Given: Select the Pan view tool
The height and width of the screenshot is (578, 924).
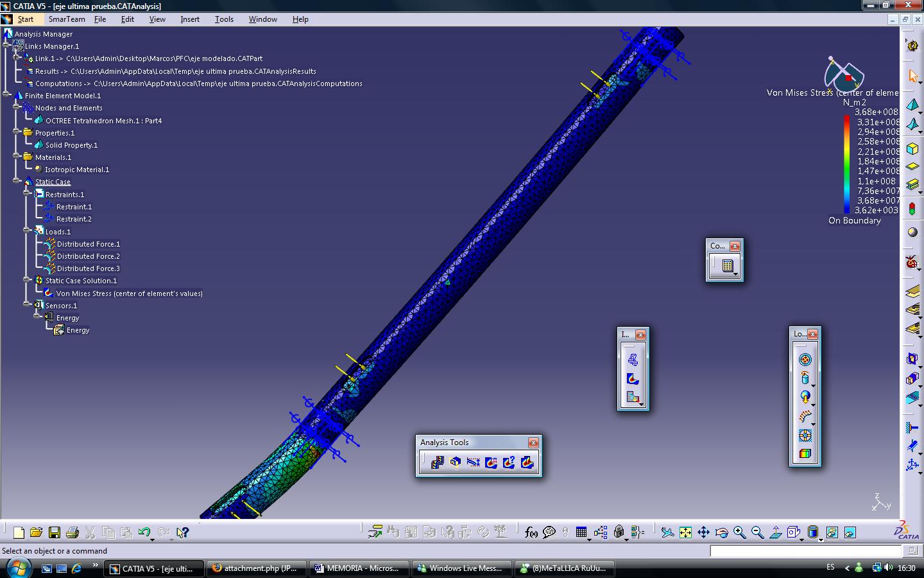Looking at the screenshot, I should 704,532.
